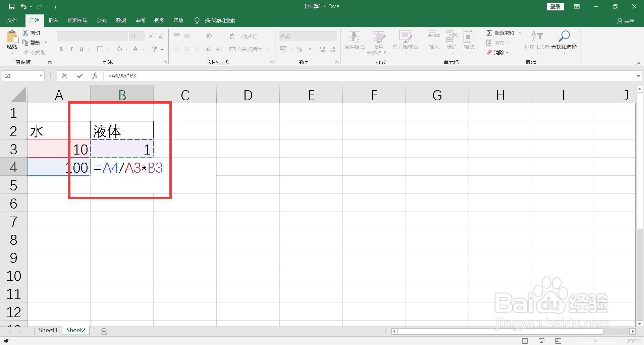
Task: Toggle Italic formatting
Action: tap(71, 49)
